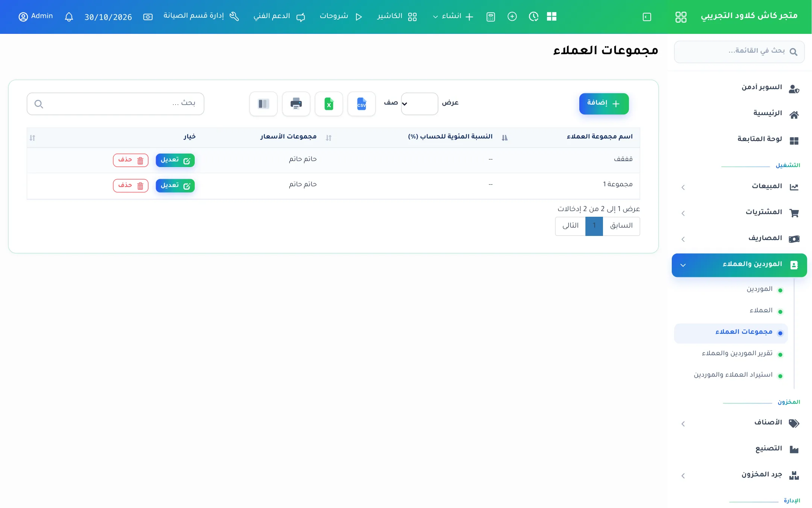This screenshot has height=508, width=812.
Task: Expand the جرد المخزون sidebar menu
Action: tap(739, 475)
